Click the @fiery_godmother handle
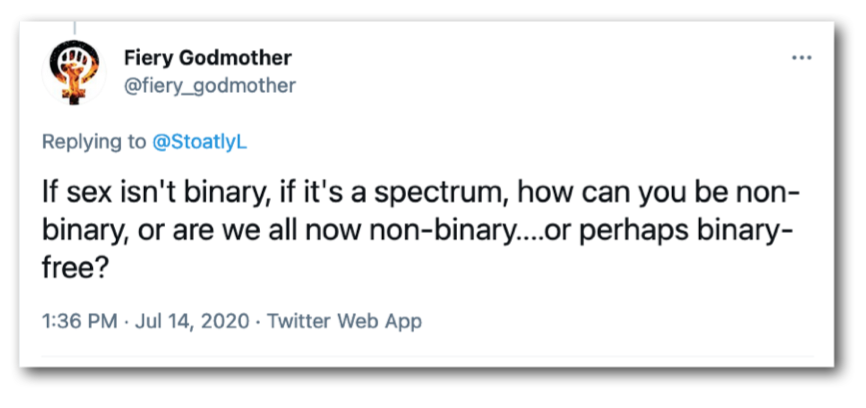 (211, 85)
